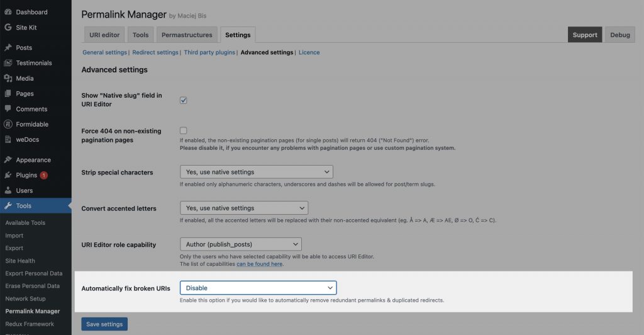Open the Licence link
644x335 pixels.
point(309,52)
